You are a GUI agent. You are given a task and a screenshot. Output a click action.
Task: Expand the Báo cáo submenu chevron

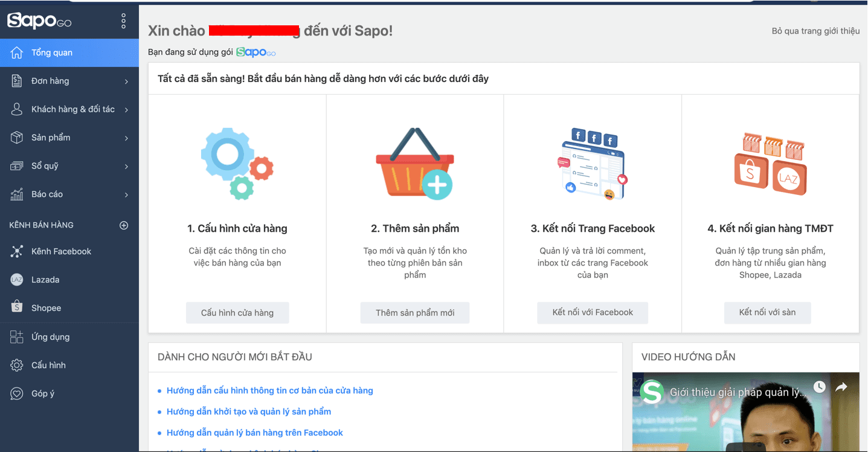click(126, 195)
